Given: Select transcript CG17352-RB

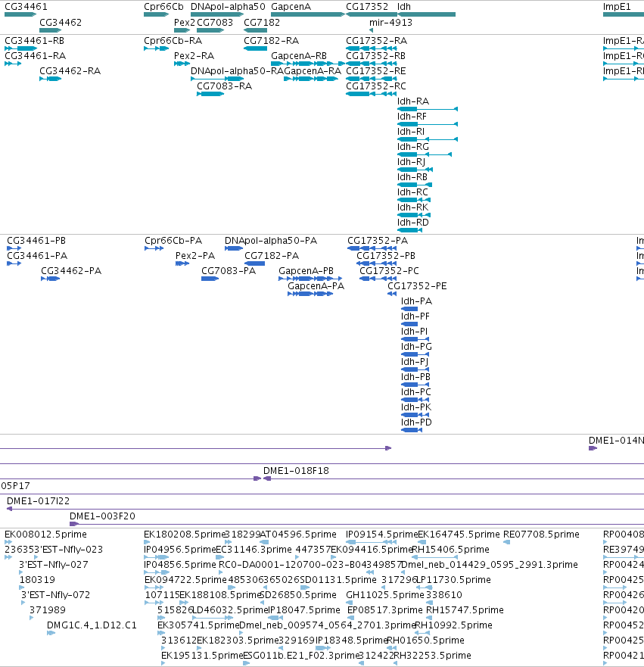Looking at the screenshot, I should 372,64.
